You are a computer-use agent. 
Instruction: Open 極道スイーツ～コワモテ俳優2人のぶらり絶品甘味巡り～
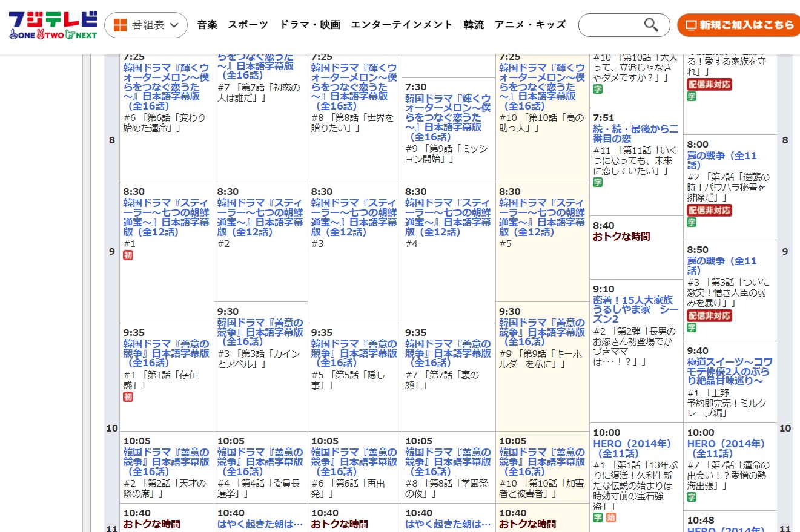(x=729, y=371)
